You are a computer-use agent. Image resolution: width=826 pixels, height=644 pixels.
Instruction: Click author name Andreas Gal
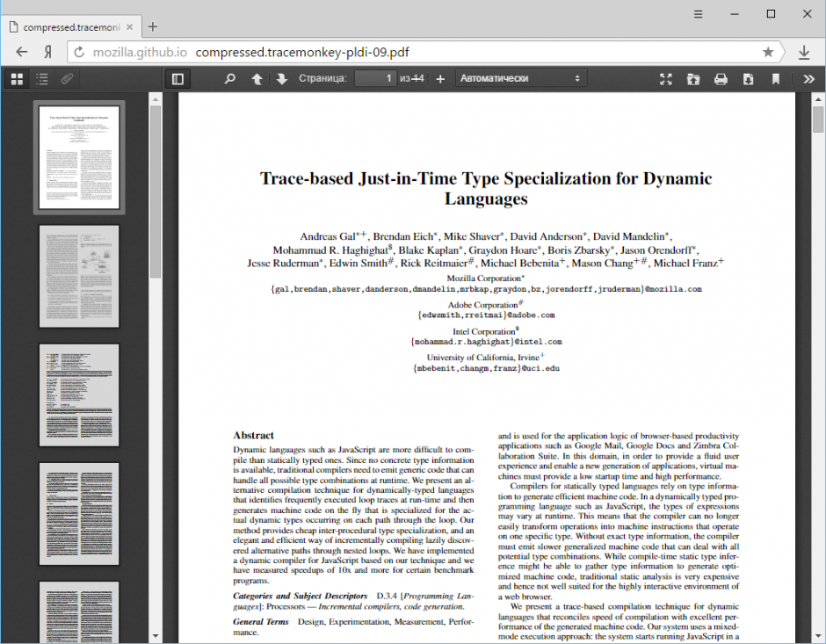pos(328,236)
